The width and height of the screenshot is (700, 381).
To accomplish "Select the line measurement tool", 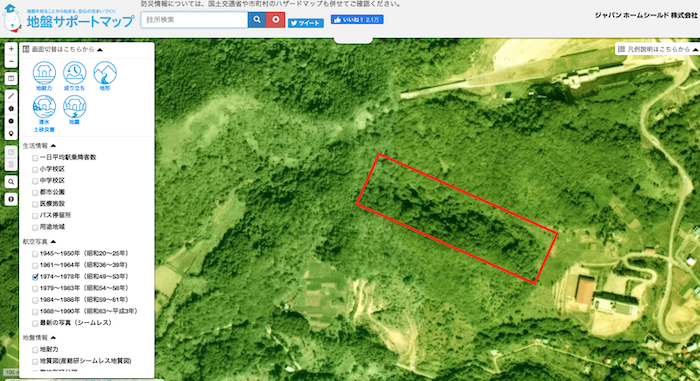I will (x=11, y=96).
